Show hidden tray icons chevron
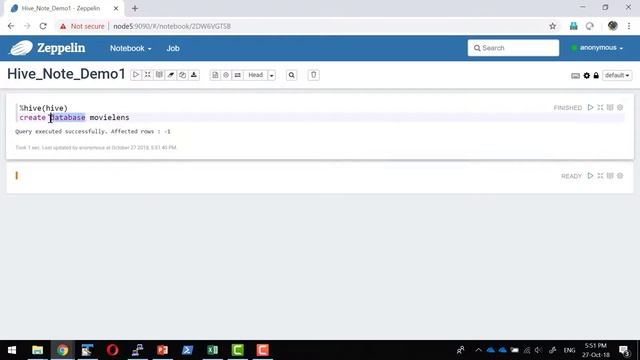The image size is (640, 360). [x=478, y=350]
